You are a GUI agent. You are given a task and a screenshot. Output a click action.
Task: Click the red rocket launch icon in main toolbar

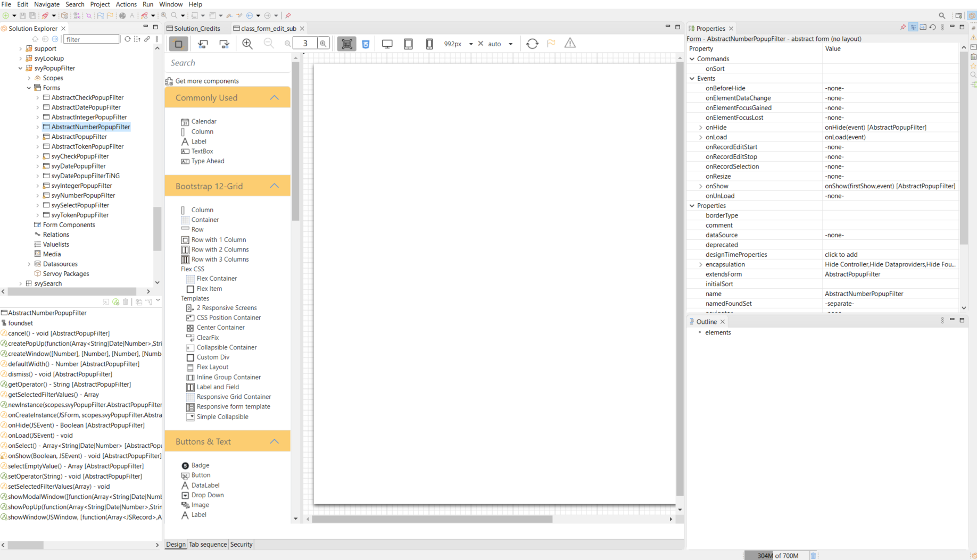pyautogui.click(x=45, y=15)
